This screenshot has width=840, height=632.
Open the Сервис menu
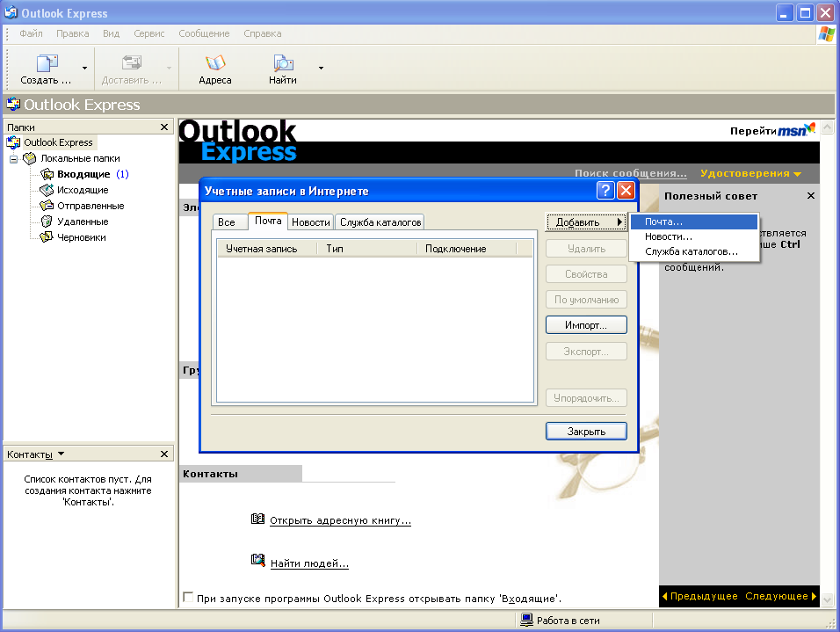(x=148, y=33)
